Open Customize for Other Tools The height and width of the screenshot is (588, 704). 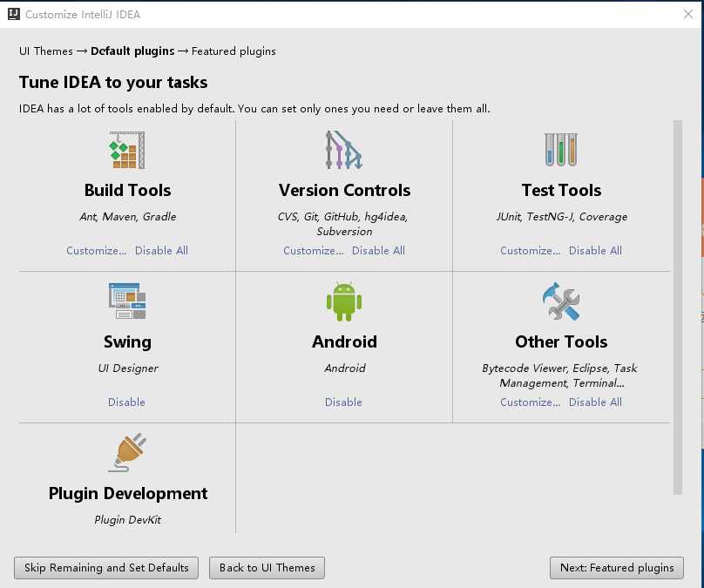point(531,402)
